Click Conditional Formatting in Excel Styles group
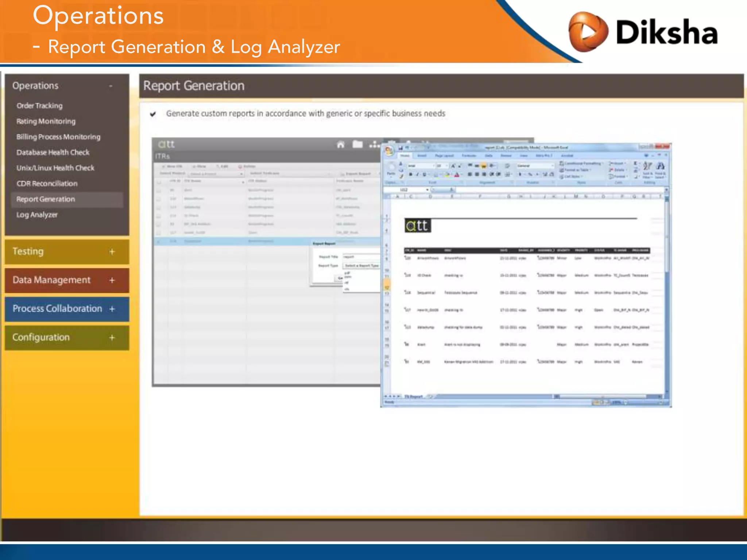Screen dimensions: 747x560 (x=581, y=163)
